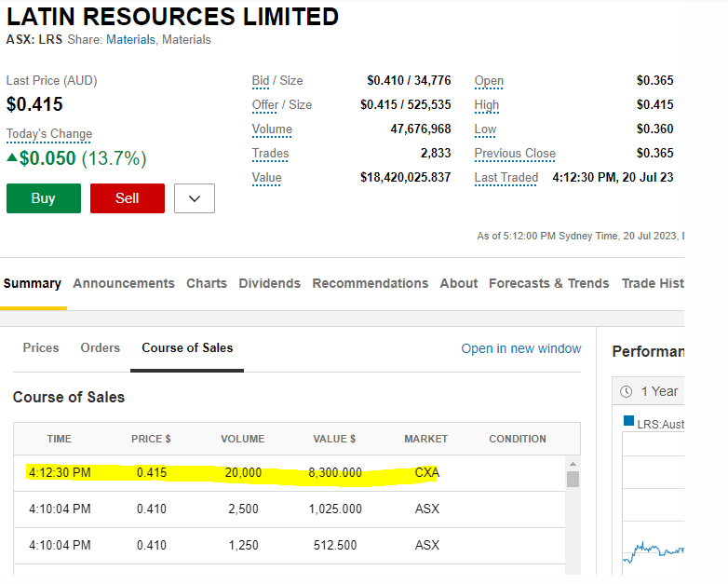This screenshot has height=584, width=728.
Task: Click Open in new window link
Action: (x=521, y=348)
